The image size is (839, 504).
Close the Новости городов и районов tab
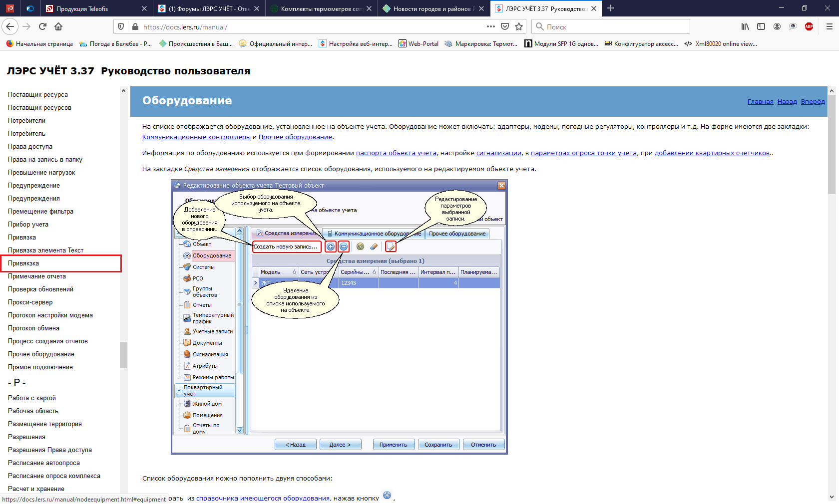click(x=481, y=8)
